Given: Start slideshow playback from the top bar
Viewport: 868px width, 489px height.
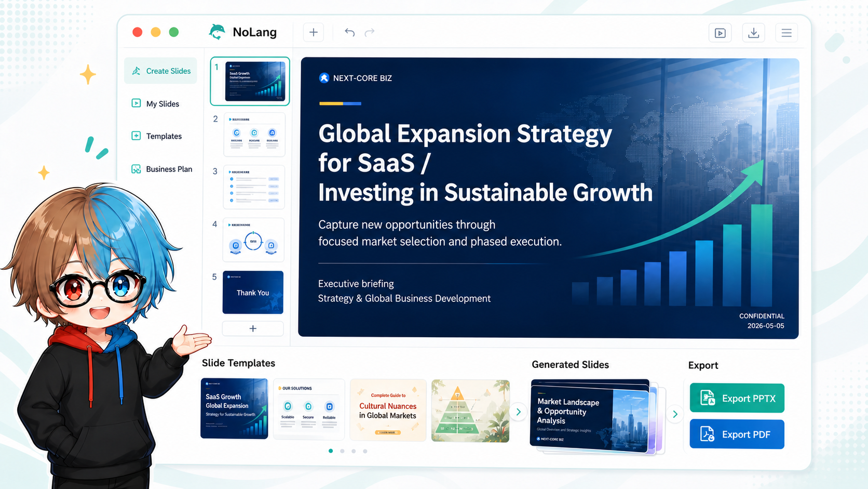Looking at the screenshot, I should (x=720, y=33).
